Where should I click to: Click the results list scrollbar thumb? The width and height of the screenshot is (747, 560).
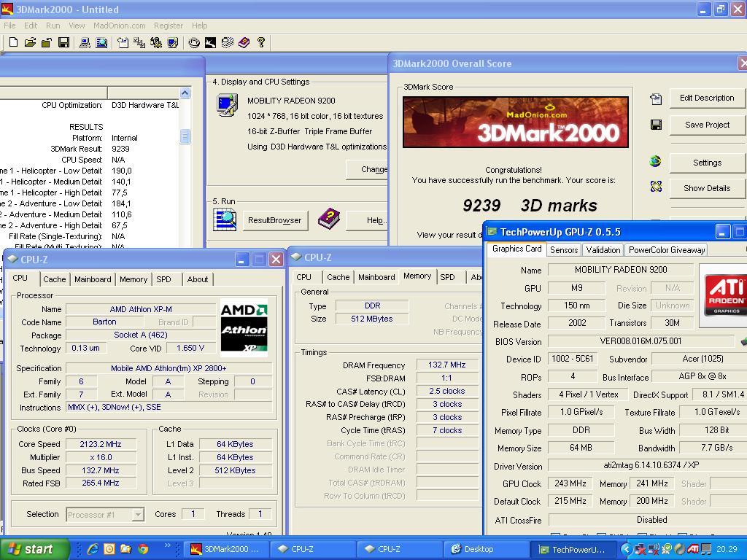[185, 136]
